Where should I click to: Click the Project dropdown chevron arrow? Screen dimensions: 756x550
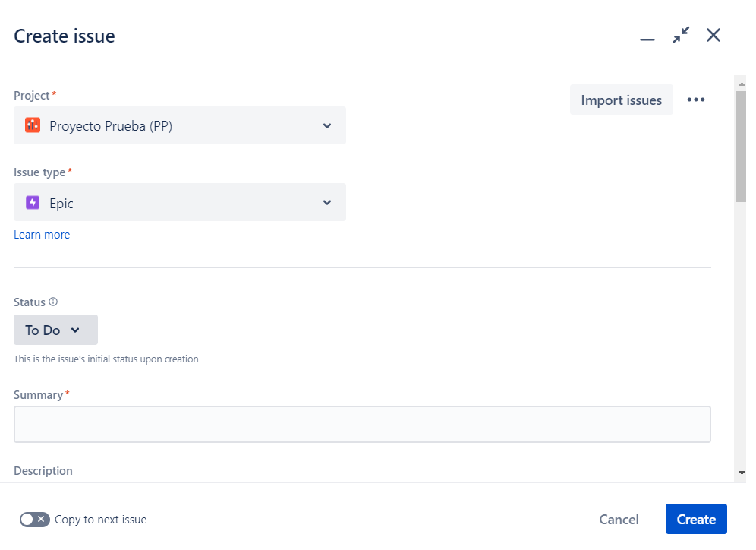coord(327,125)
